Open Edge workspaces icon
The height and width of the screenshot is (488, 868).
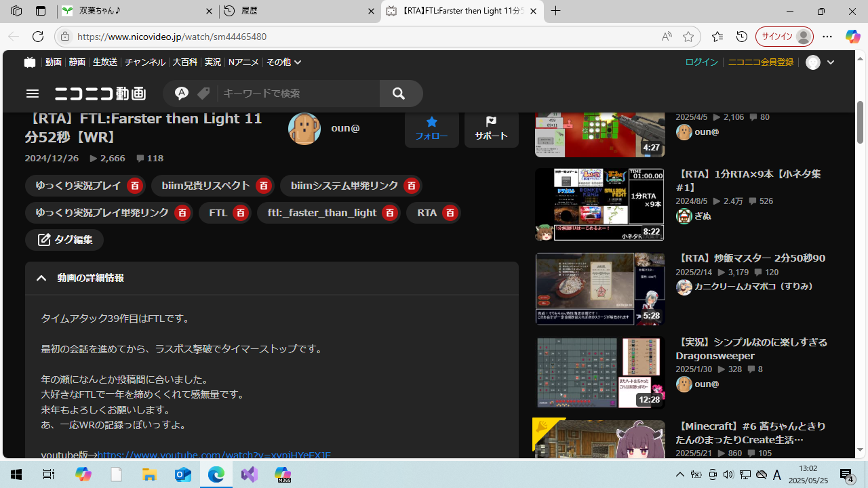(16, 11)
